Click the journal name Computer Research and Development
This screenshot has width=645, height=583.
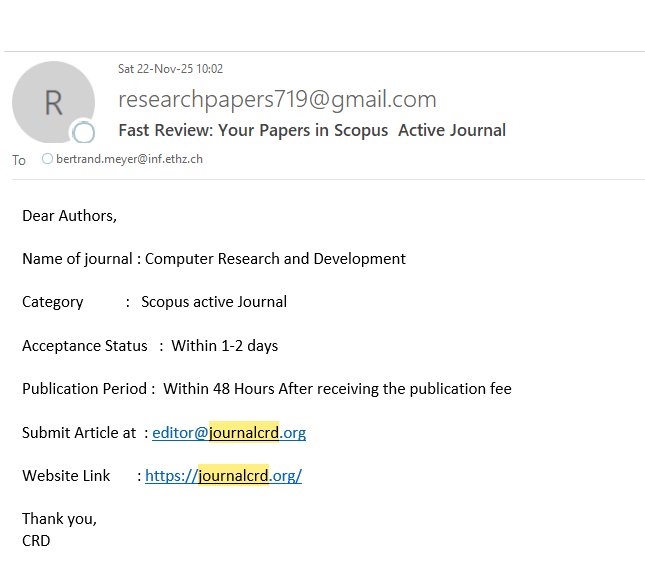(275, 259)
